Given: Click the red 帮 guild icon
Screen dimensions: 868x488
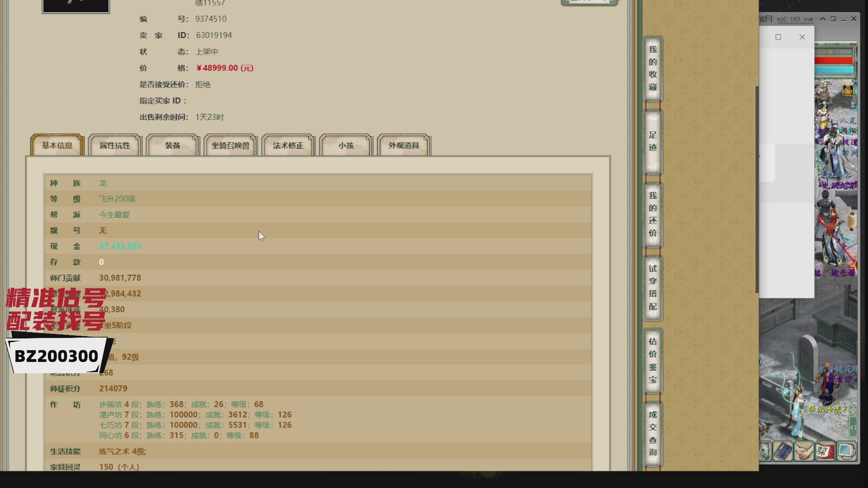Looking at the screenshot, I should 824,451.
